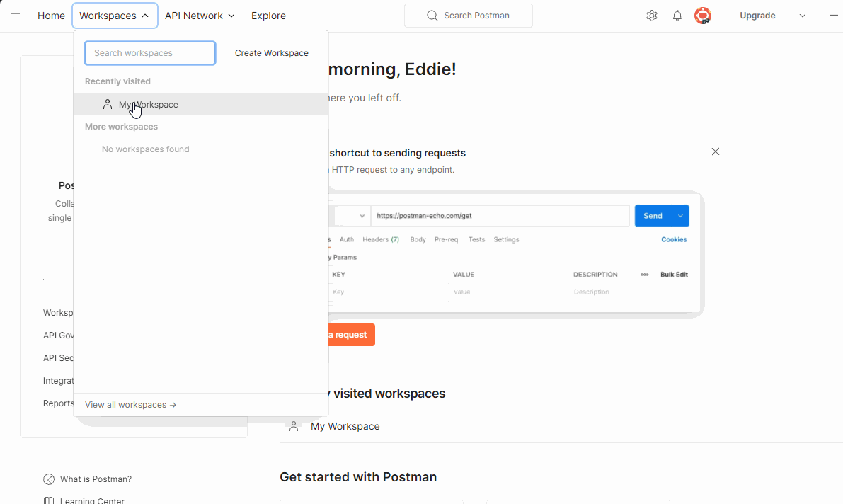This screenshot has height=504, width=843.
Task: Click the magnifier icon in Search Postman
Action: pyautogui.click(x=432, y=16)
